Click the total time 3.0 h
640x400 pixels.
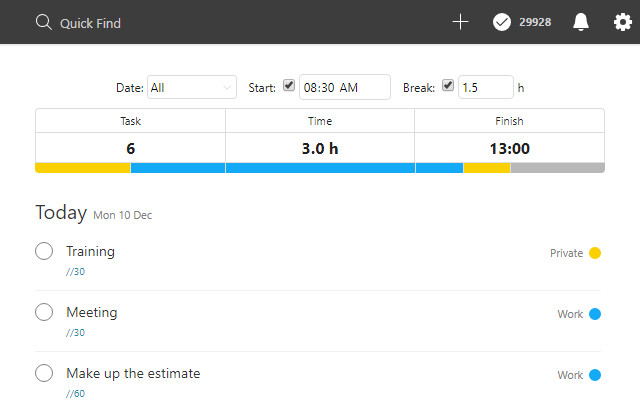point(320,149)
